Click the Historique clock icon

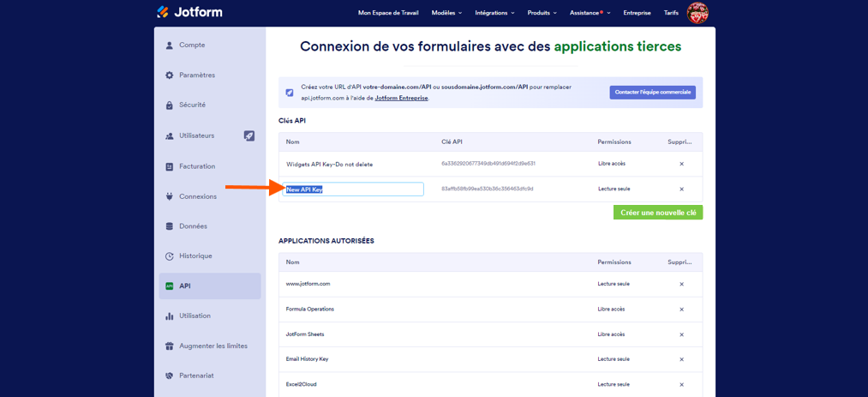coord(170,256)
